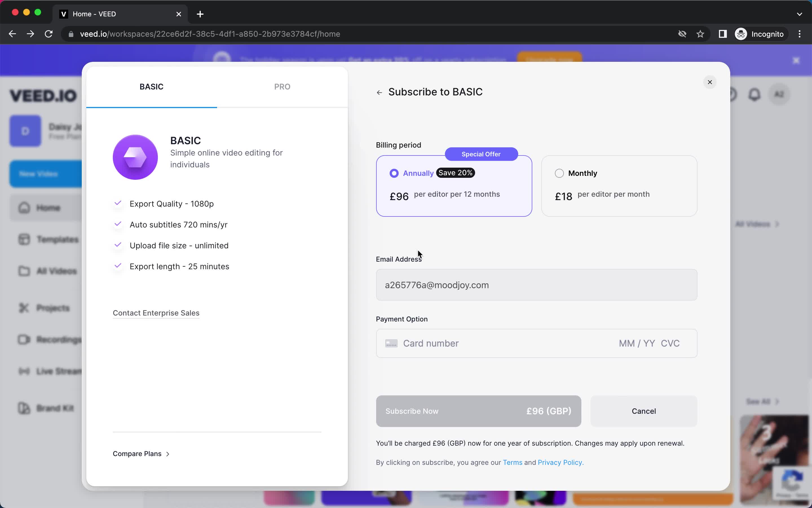Reload the page
The width and height of the screenshot is (812, 508).
pyautogui.click(x=49, y=34)
